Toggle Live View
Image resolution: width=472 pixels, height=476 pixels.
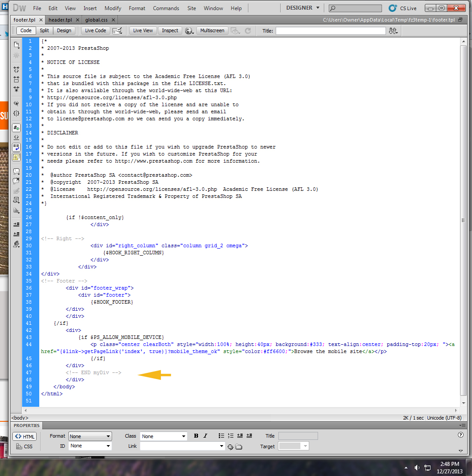click(x=143, y=31)
